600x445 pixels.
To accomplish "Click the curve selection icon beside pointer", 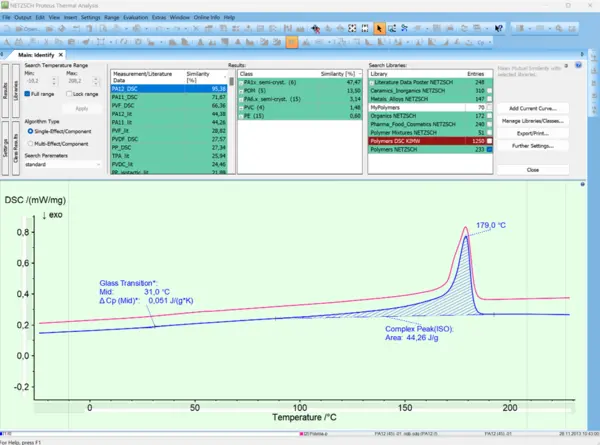I will [x=392, y=29].
